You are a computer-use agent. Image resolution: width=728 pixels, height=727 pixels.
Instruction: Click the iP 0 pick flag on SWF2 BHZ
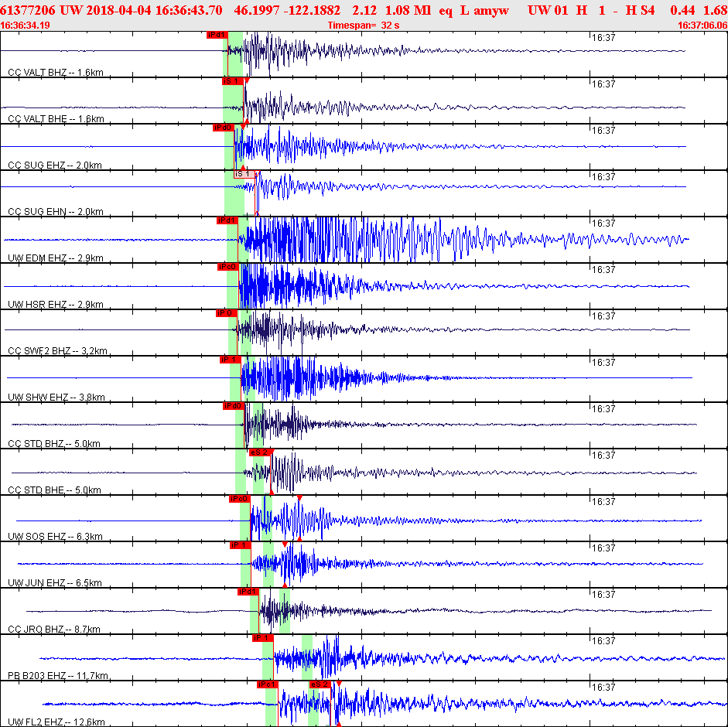224,313
